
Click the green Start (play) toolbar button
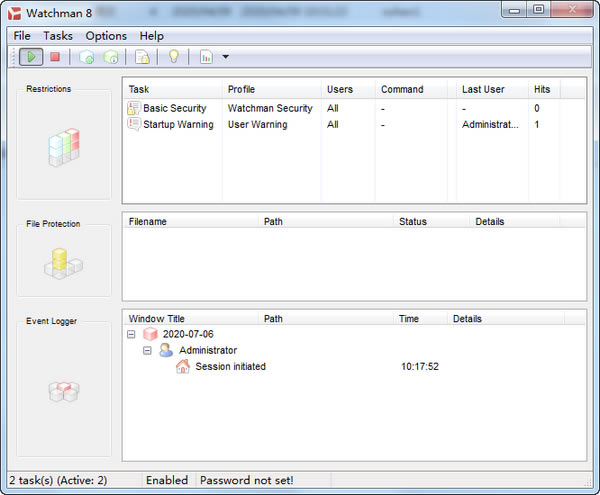pyautogui.click(x=30, y=57)
